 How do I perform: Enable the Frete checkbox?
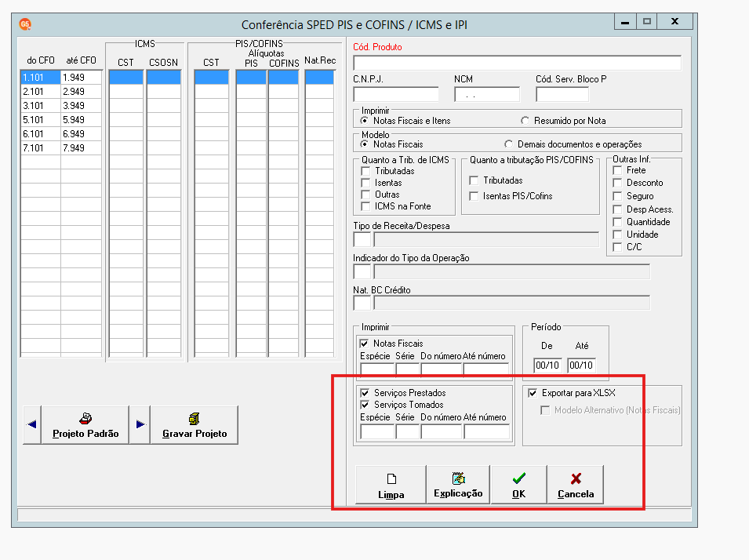pos(617,170)
